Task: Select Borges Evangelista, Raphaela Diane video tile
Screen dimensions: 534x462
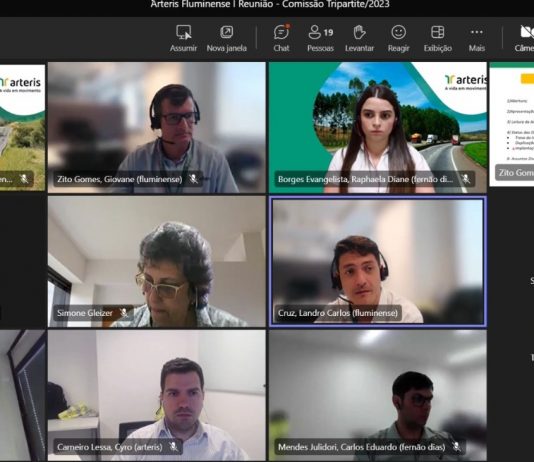Action: [378, 127]
